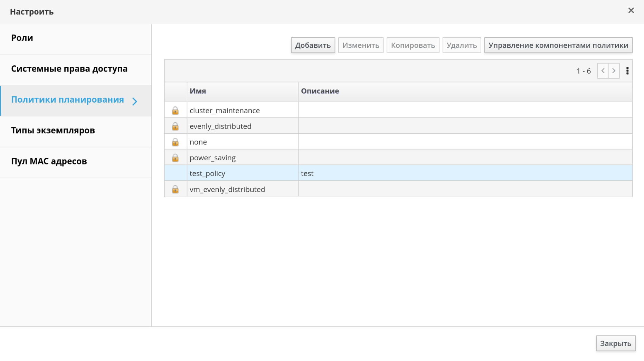Click lock icon in the none row

point(175,142)
